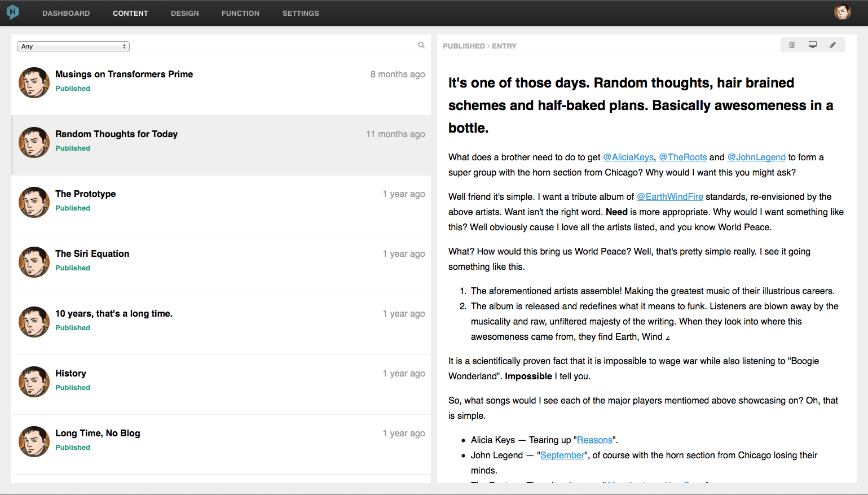This screenshot has width=868, height=495.
Task: Go to the Function section
Action: (240, 13)
